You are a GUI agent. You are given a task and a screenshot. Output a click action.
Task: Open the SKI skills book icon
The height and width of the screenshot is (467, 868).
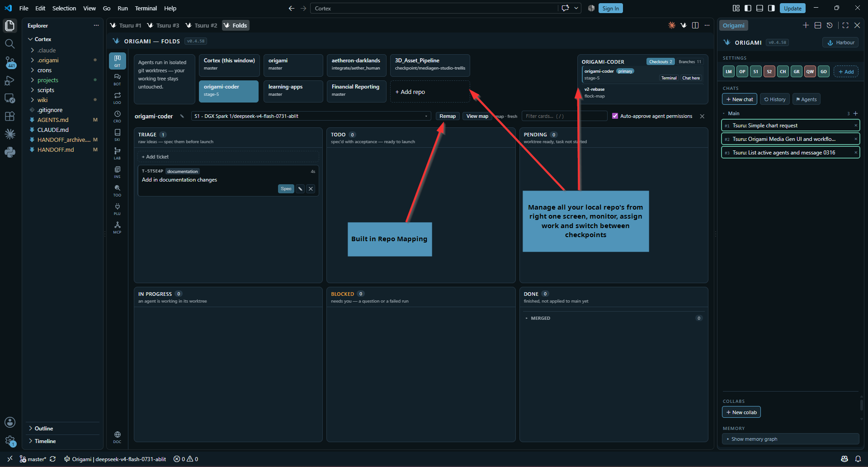[117, 135]
